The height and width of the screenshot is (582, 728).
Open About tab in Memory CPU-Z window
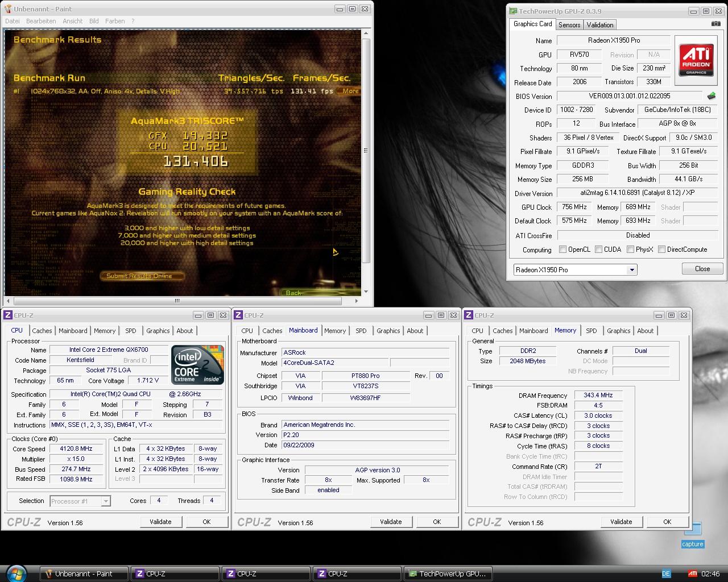point(646,331)
